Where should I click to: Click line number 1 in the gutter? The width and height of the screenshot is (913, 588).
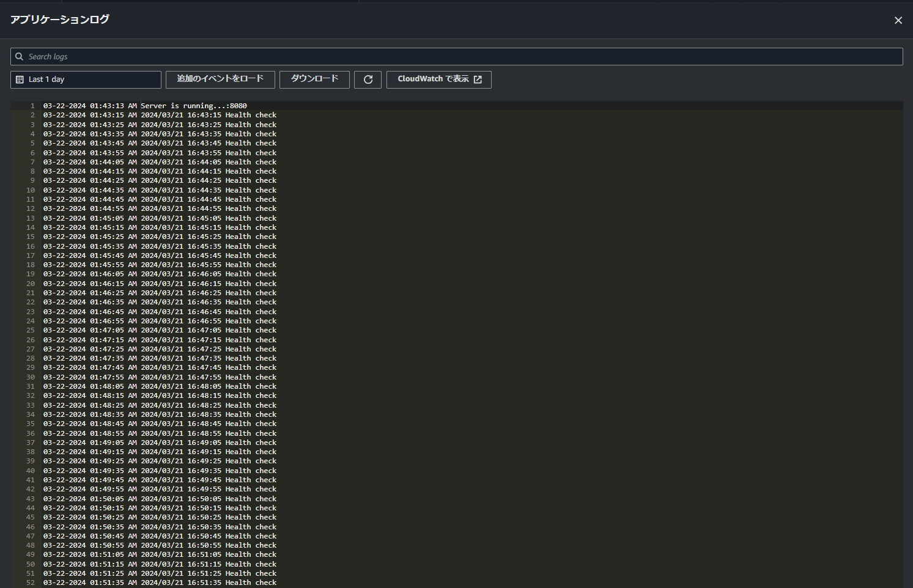(x=31, y=105)
